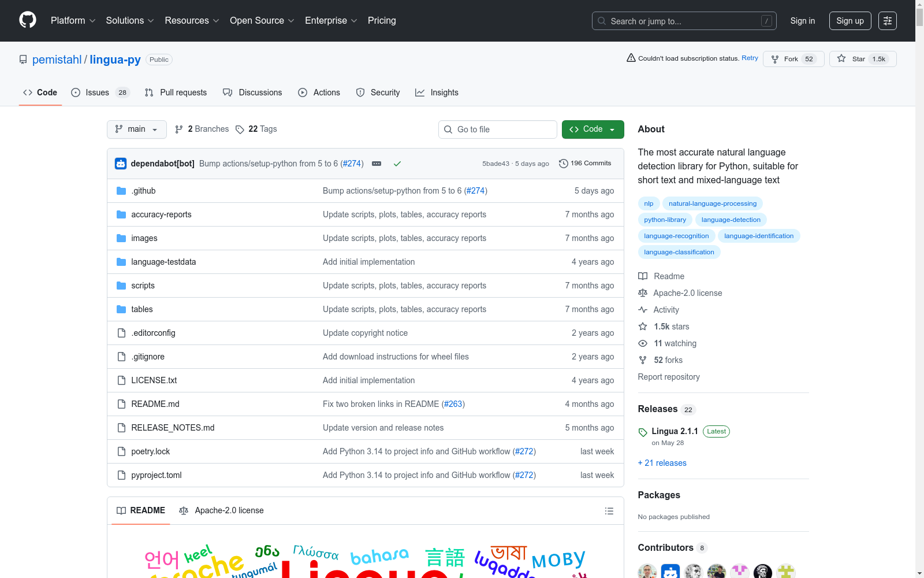924x578 pixels.
Task: Click the .github folder icon
Action: pyautogui.click(x=121, y=191)
